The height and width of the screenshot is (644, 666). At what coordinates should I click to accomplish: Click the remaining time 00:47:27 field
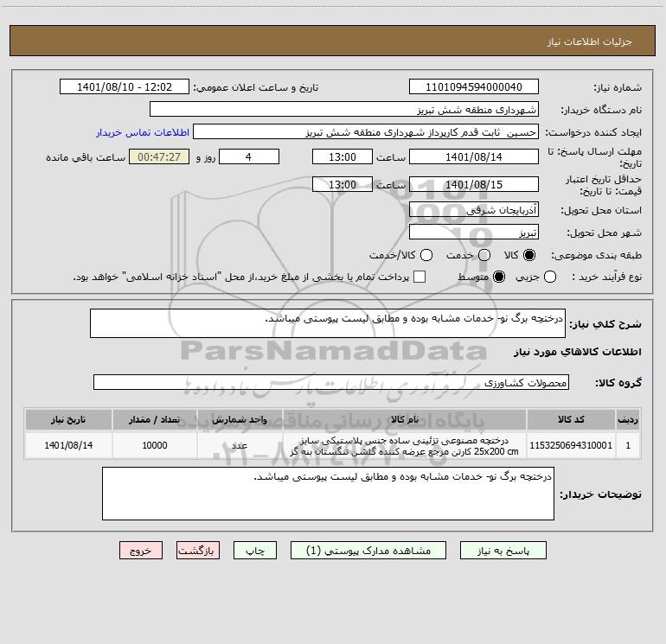pos(159,156)
